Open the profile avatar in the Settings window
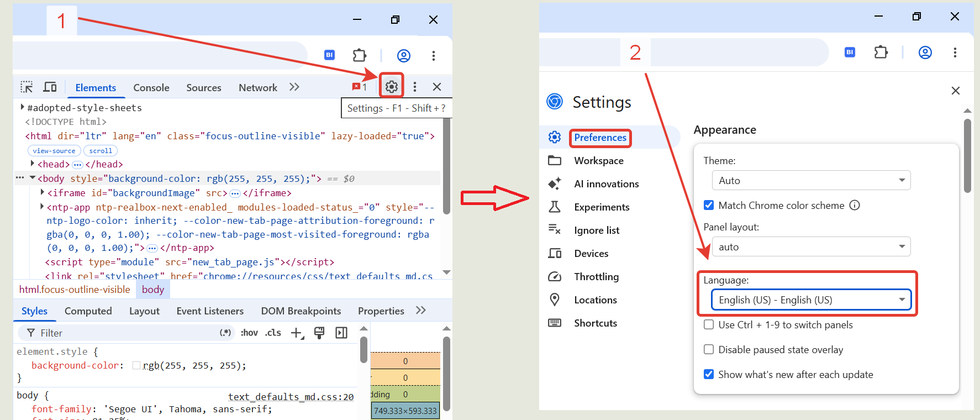 (x=925, y=52)
